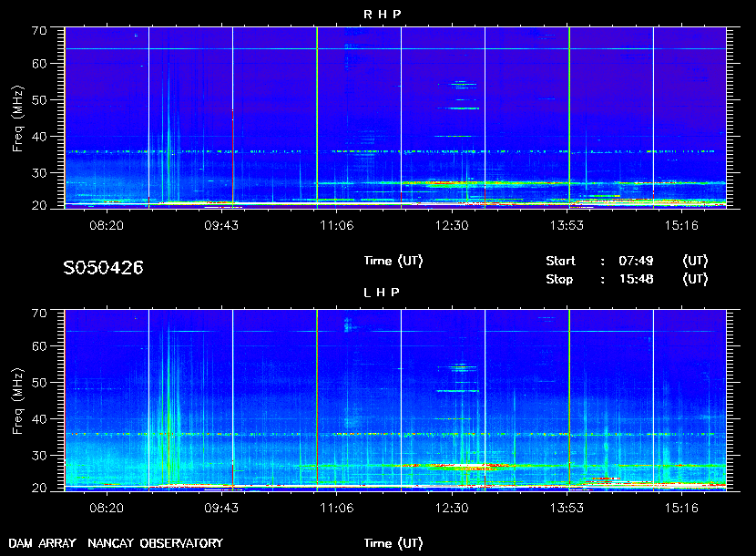756x556 pixels.
Task: Click the "40" frequency tick on RHP axis
Action: (39, 137)
